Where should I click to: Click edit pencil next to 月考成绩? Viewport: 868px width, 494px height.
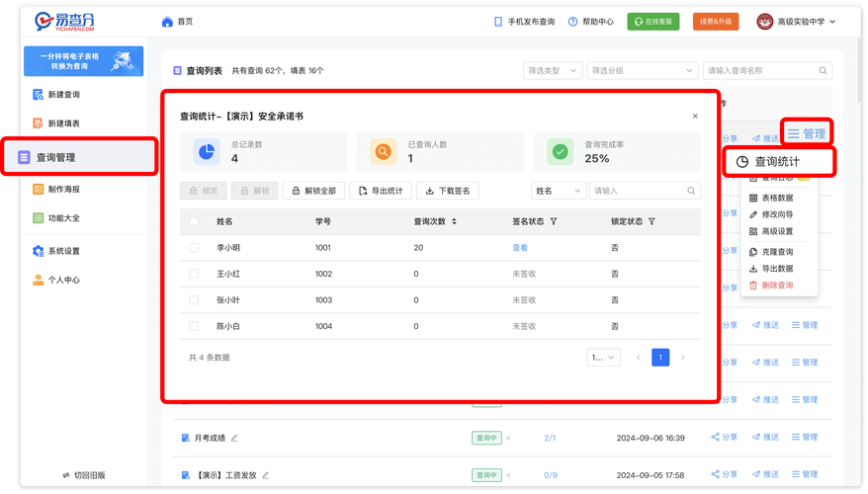234,438
